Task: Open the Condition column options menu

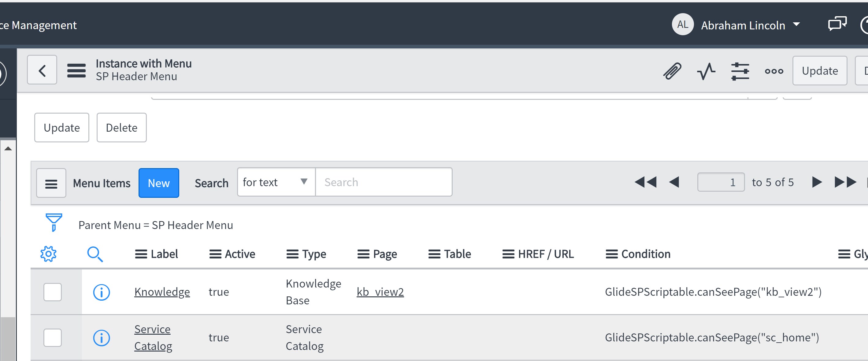Action: [x=612, y=254]
